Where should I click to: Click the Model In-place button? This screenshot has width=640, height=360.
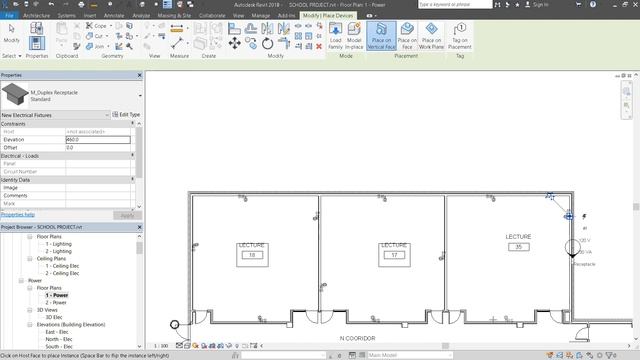point(354,36)
